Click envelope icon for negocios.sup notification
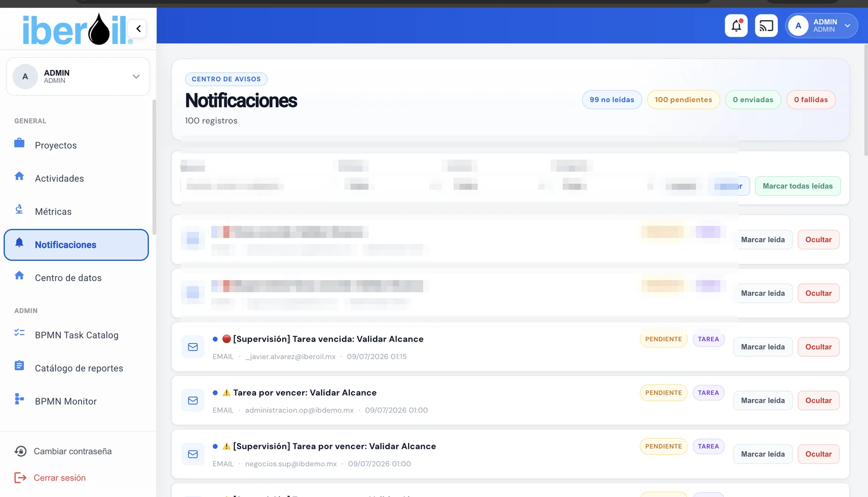The width and height of the screenshot is (868, 497). coord(193,454)
